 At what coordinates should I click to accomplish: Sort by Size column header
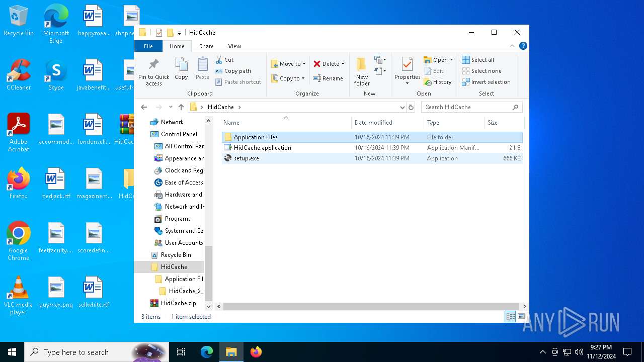point(504,123)
